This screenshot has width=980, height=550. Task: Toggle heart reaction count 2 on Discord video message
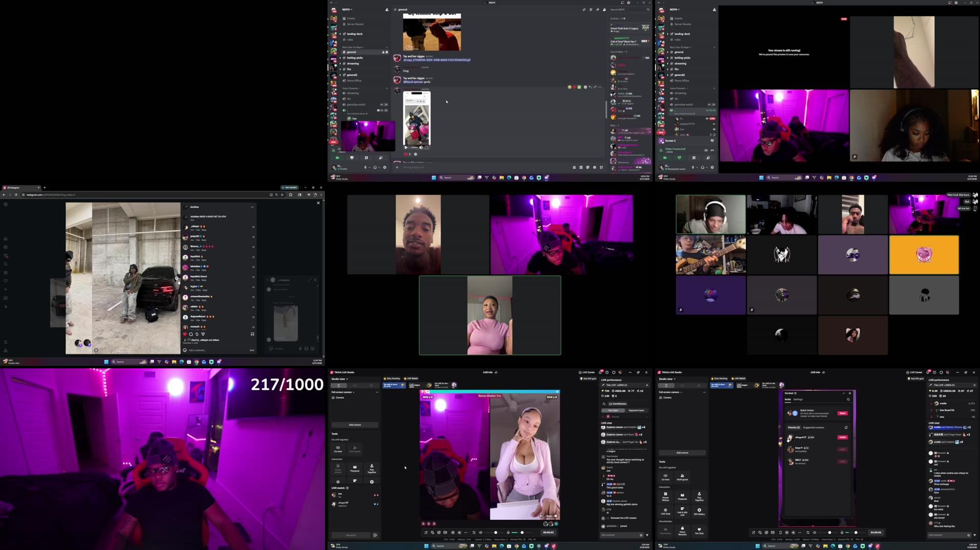point(408,154)
